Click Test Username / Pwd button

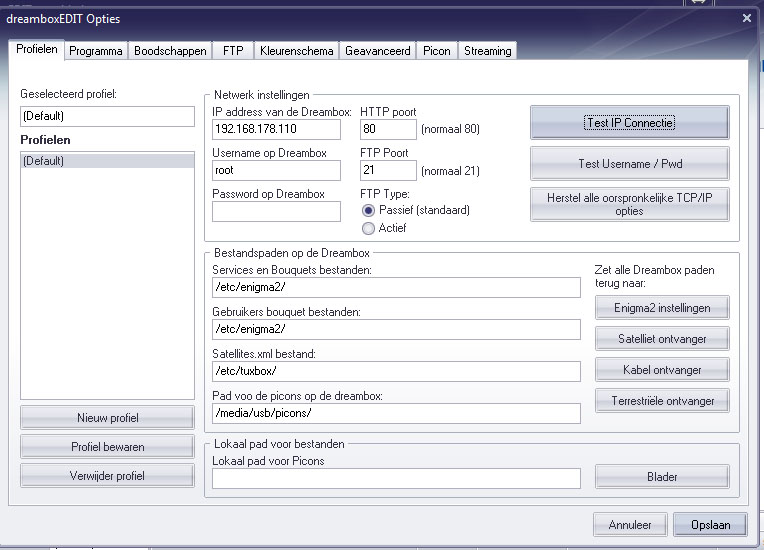pos(630,164)
